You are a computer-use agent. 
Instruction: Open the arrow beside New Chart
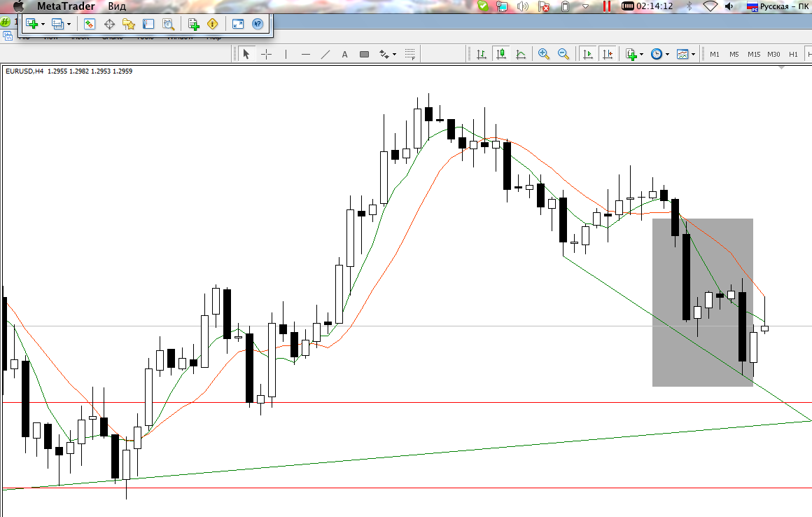[x=43, y=25]
